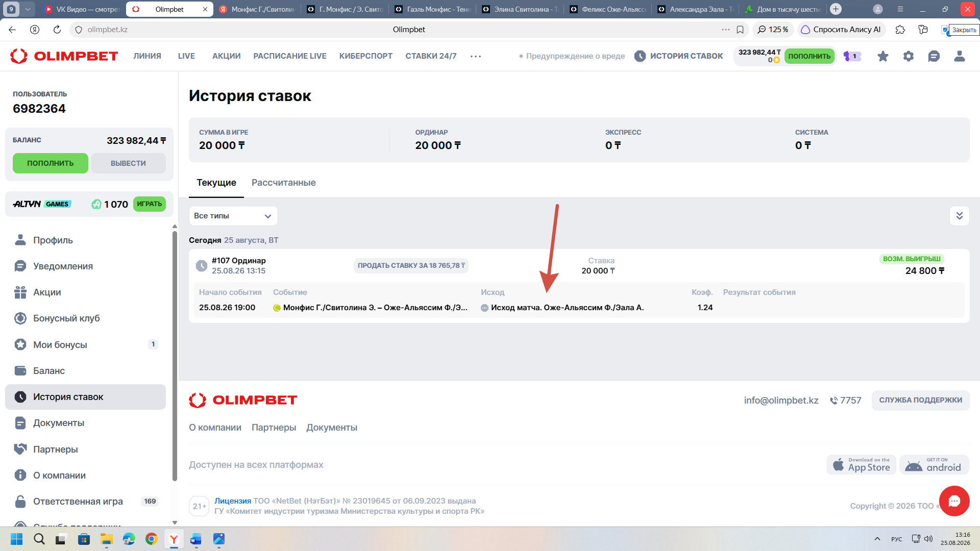Go back with the browser back arrow

pos(12,30)
